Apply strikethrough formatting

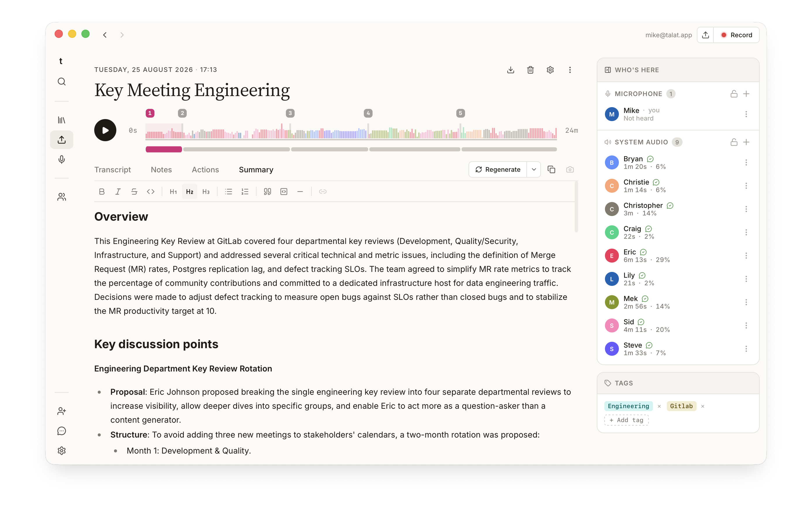click(x=134, y=192)
